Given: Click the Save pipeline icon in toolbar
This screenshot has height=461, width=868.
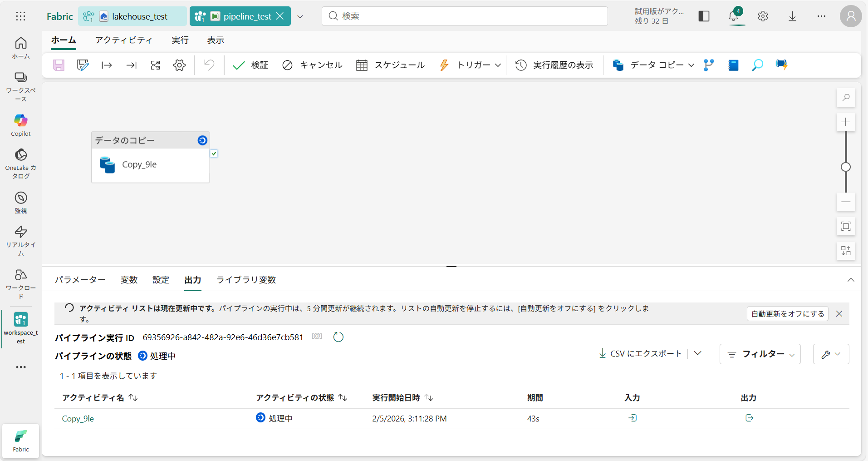Looking at the screenshot, I should pos(59,65).
